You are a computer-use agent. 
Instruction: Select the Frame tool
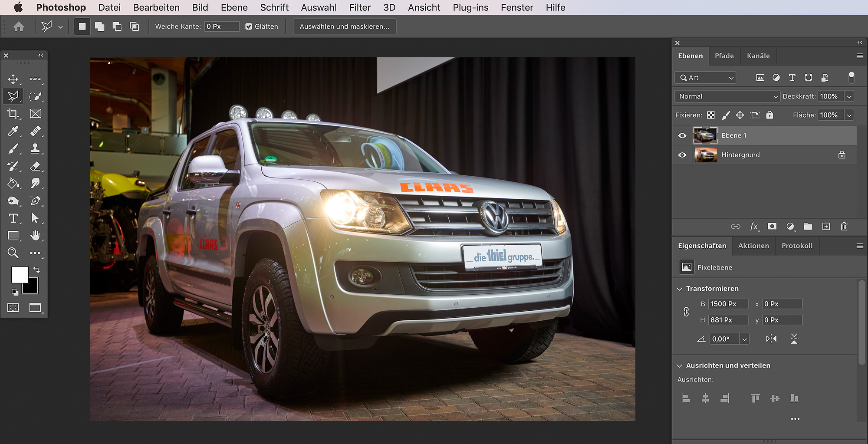(35, 114)
